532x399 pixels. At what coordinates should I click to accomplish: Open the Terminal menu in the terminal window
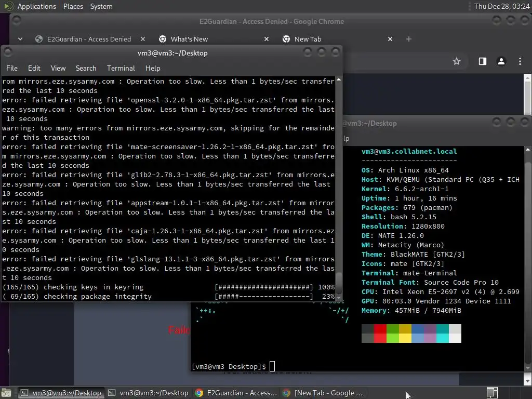121,68
